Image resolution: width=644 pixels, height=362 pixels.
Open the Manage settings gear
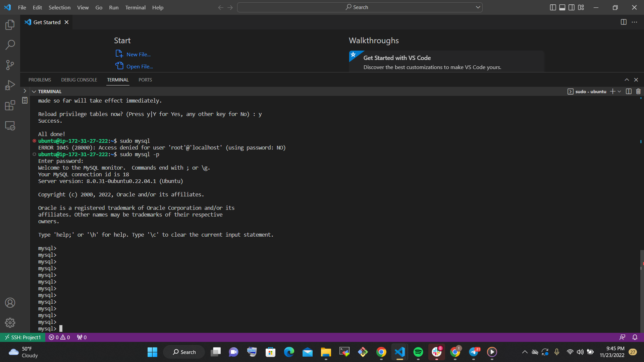tap(10, 322)
